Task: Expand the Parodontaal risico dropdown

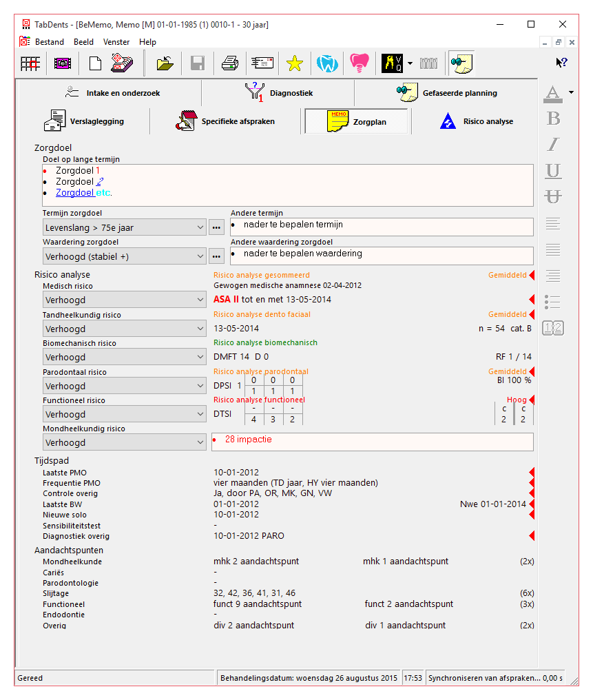Action: pos(125,386)
